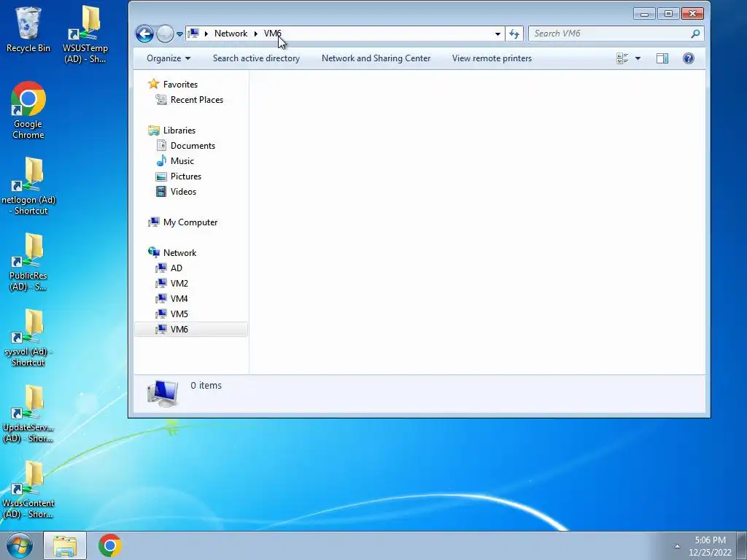Expand the arrow between Network and VM6
Image resolution: width=747 pixels, height=560 pixels.
pos(256,34)
